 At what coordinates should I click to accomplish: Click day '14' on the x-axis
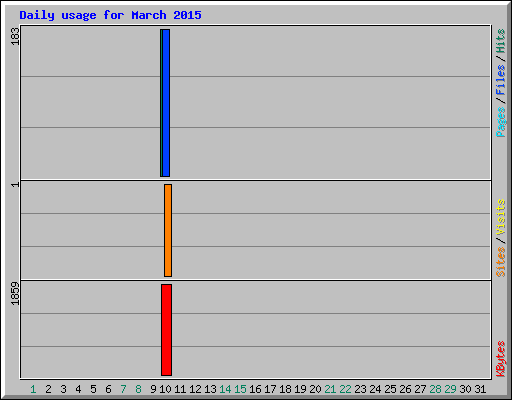tap(225, 389)
